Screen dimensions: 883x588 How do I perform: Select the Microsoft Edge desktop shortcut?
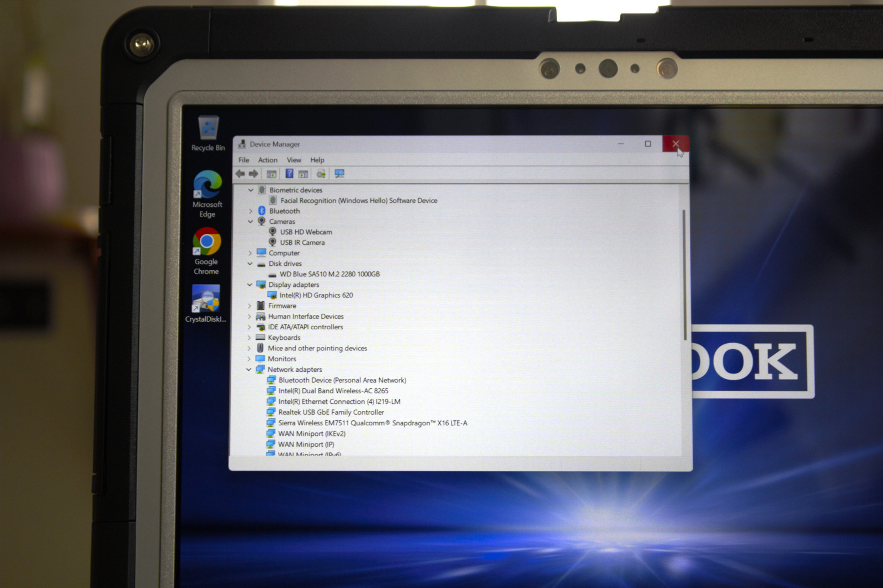click(x=208, y=194)
